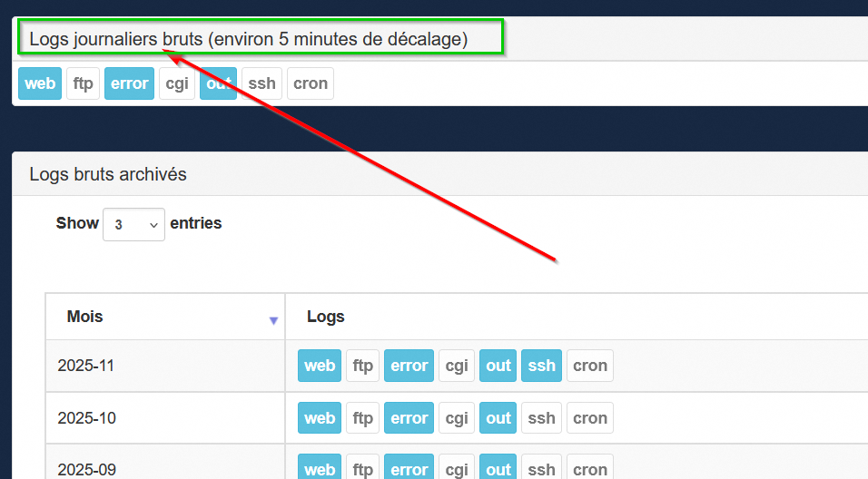Open the daily cron log

[311, 83]
